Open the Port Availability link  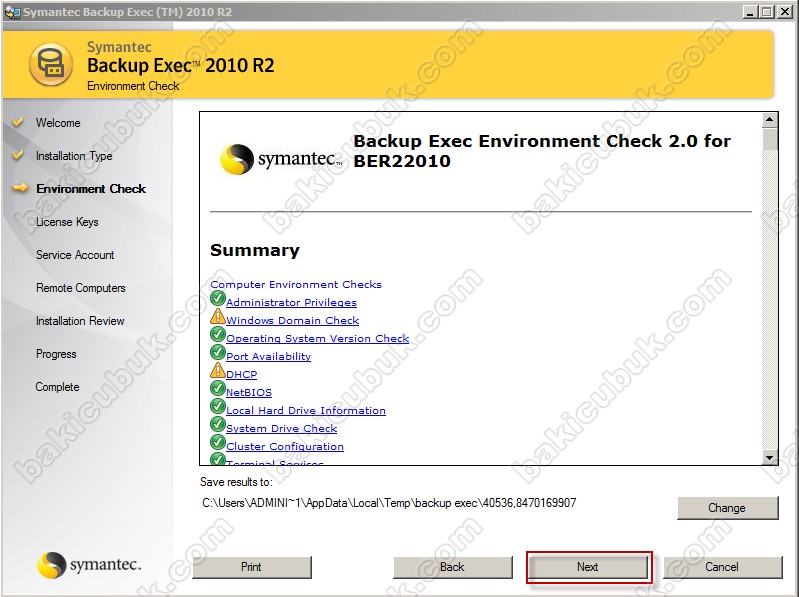(269, 357)
